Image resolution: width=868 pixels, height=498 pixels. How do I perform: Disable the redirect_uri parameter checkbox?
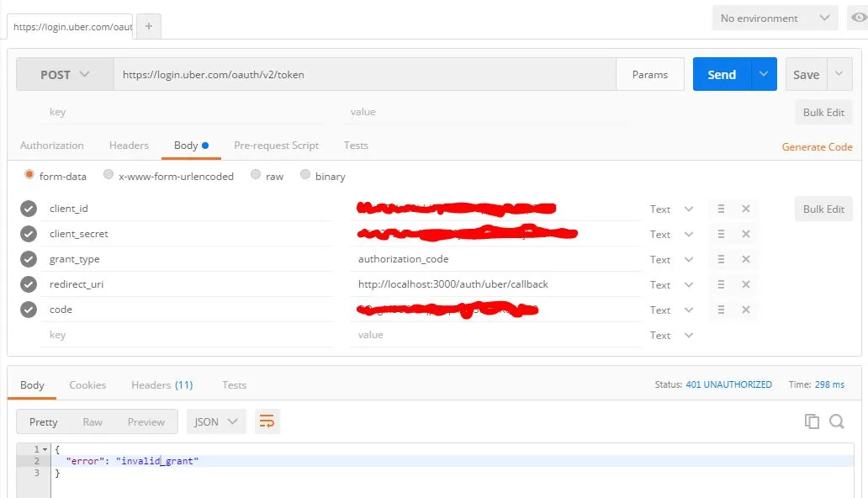pyautogui.click(x=29, y=284)
